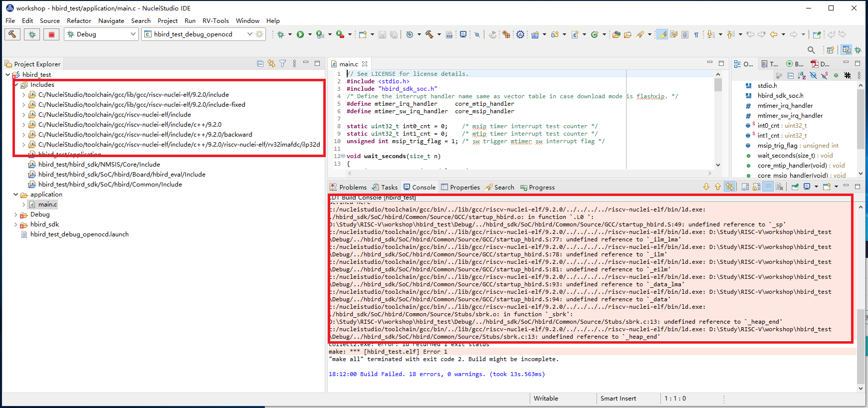Expand the hbird_sdk folder node
Image resolution: width=868 pixels, height=408 pixels.
[16, 224]
